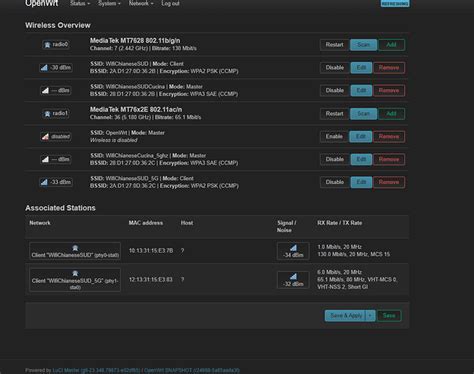474x374 pixels.
Task: Disable the WillChianeseSUDCucina master network
Action: [335, 90]
